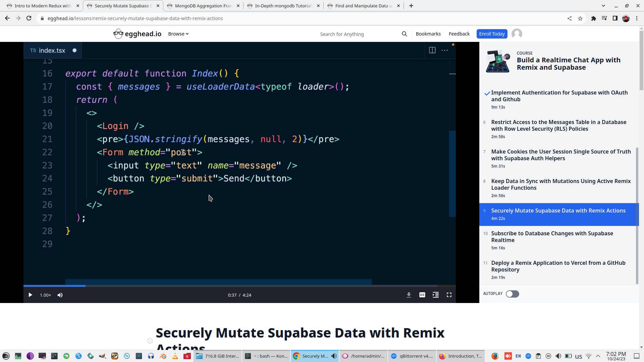Click the search magnifier icon
This screenshot has width=644, height=362.
pos(405,34)
